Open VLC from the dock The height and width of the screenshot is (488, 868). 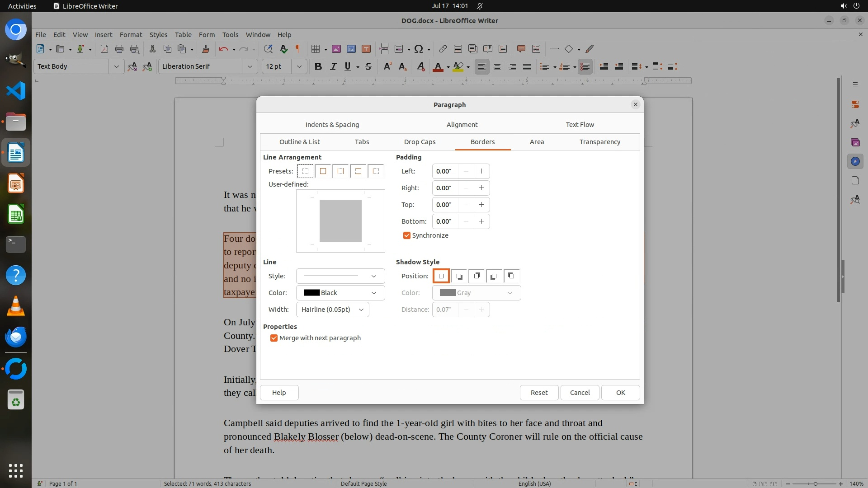click(x=16, y=306)
